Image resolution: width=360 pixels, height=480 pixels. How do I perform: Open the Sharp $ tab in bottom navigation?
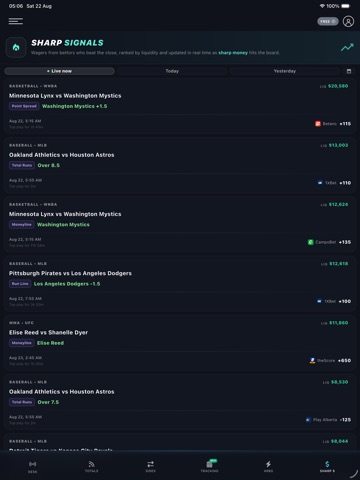[x=327, y=467]
